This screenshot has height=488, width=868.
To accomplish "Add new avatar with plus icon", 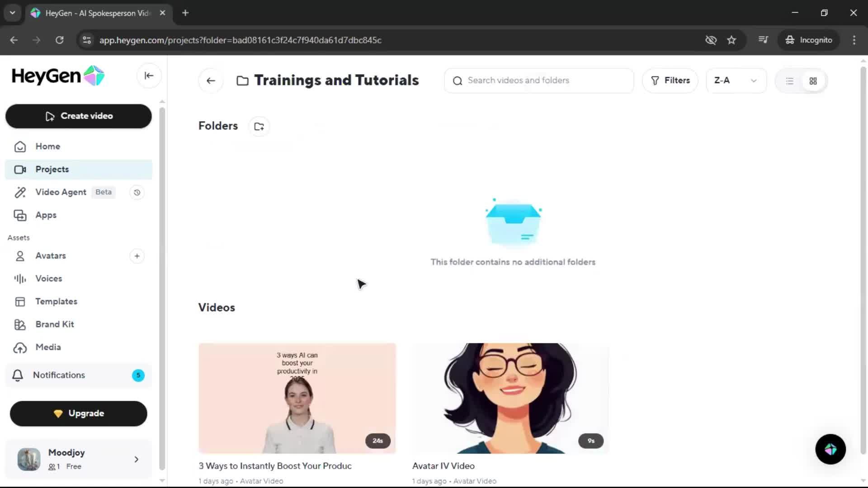I will pos(137,256).
